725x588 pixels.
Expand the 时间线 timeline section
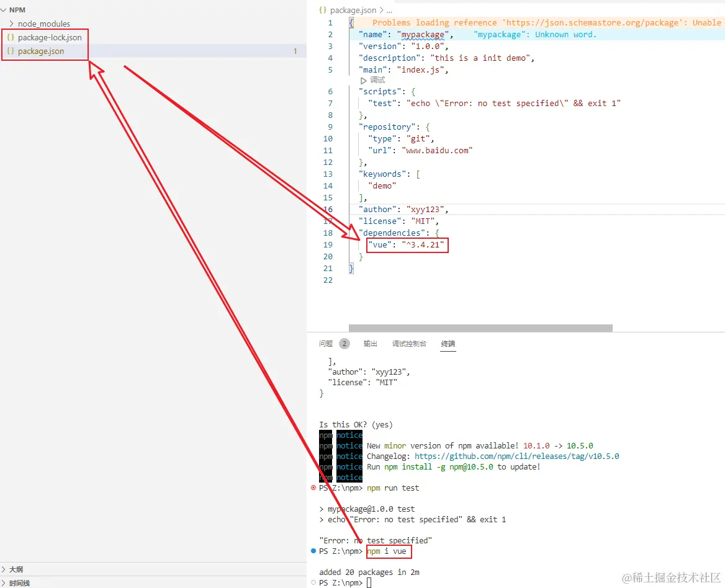click(19, 583)
